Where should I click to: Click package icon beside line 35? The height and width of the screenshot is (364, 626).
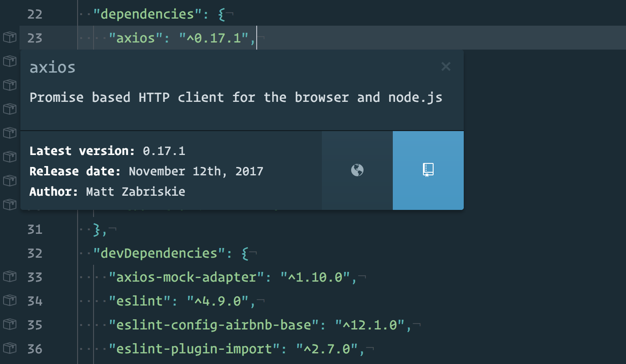point(10,325)
